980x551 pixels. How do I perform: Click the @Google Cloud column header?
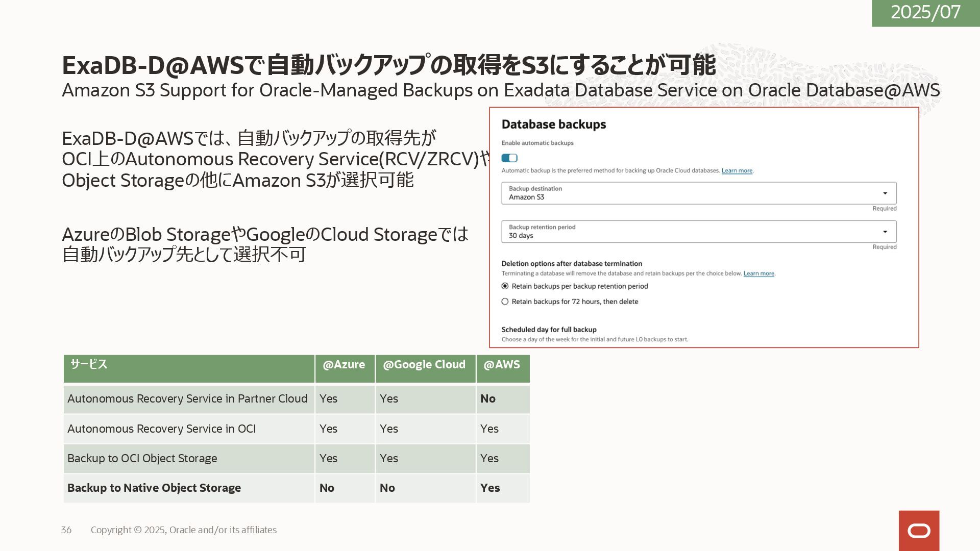click(x=425, y=368)
